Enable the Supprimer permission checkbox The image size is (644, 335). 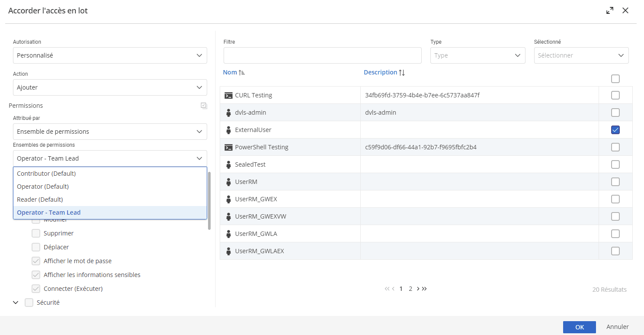click(x=36, y=233)
